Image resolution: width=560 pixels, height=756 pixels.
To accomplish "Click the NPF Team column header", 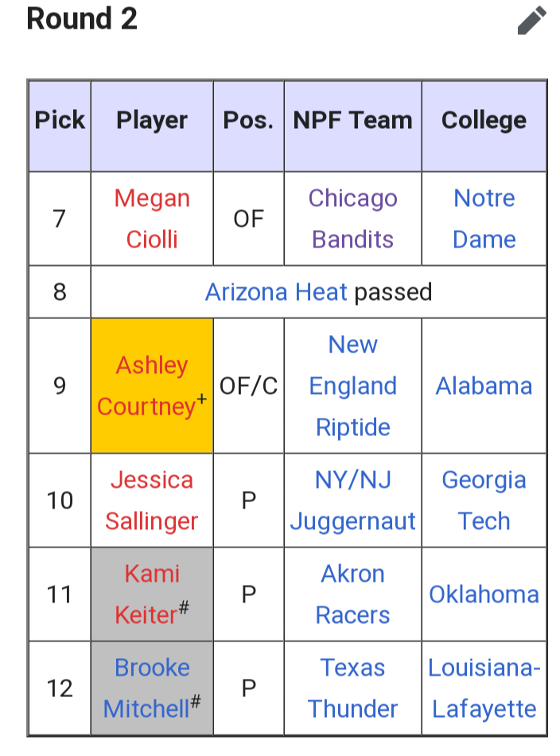I will (x=352, y=120).
